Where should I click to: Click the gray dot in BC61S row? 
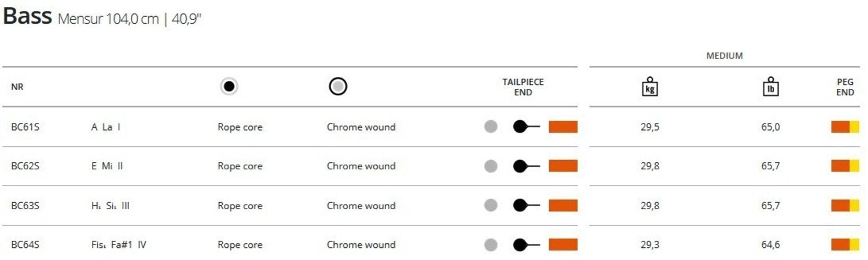click(491, 127)
